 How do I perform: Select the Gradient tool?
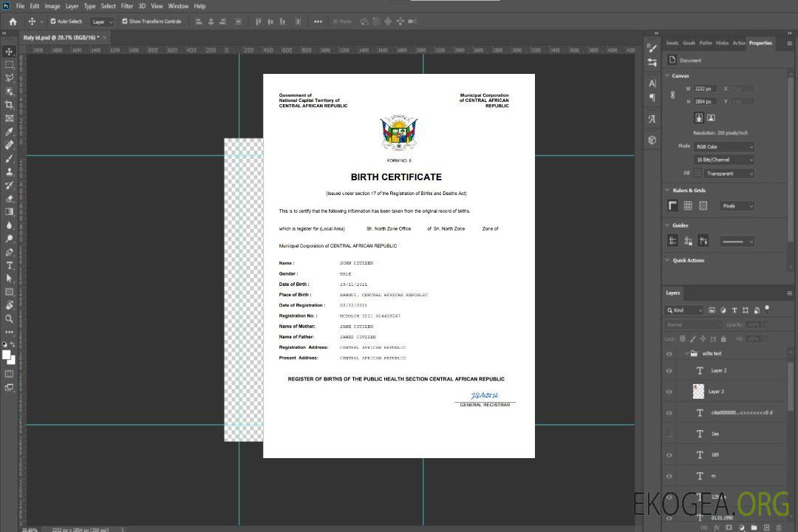(x=9, y=212)
